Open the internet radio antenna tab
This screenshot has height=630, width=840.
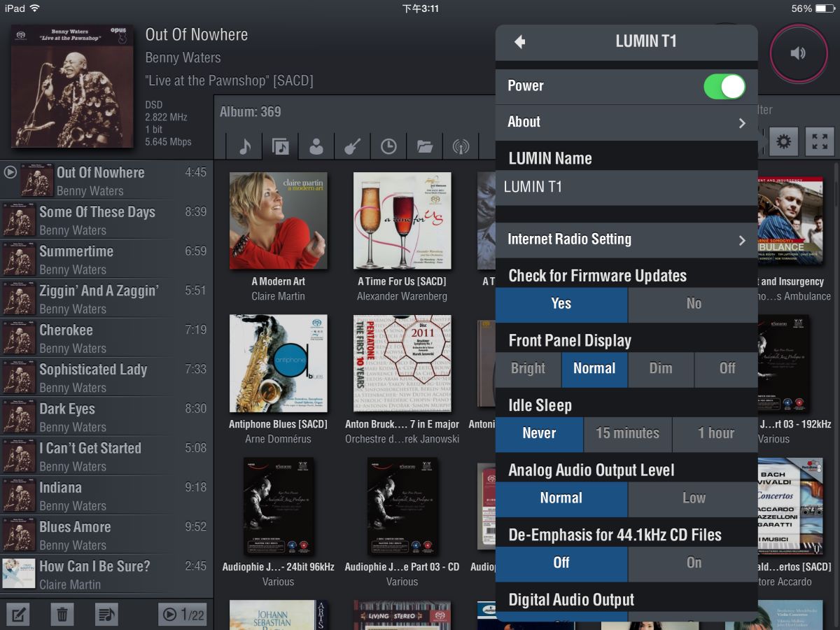click(461, 146)
